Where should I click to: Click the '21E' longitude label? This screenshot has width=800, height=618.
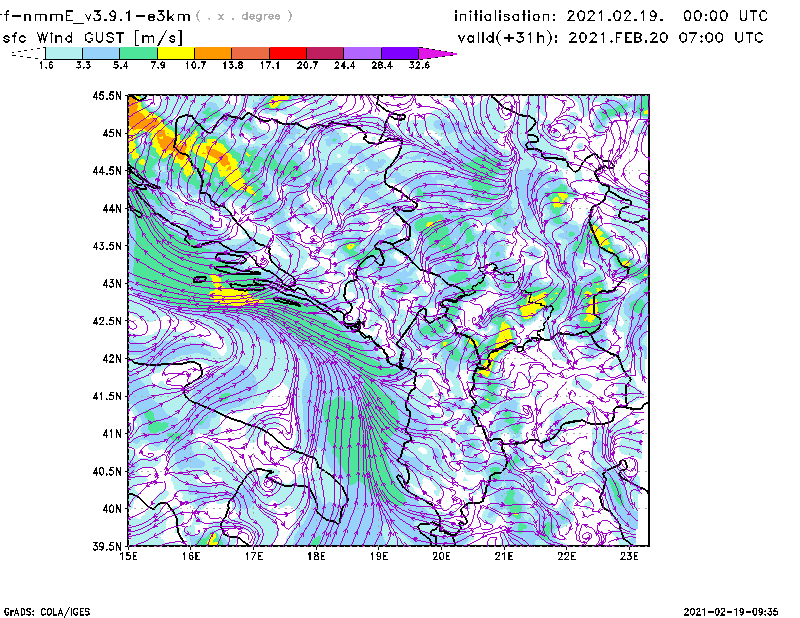[x=504, y=556]
